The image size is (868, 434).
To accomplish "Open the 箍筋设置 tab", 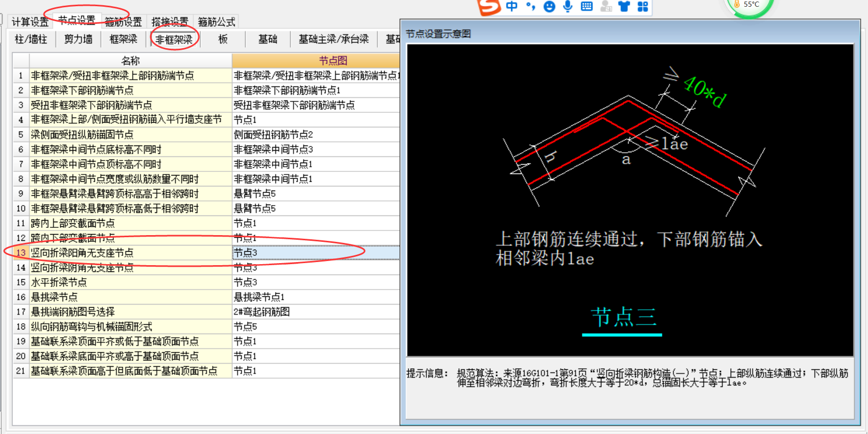I will [x=123, y=22].
